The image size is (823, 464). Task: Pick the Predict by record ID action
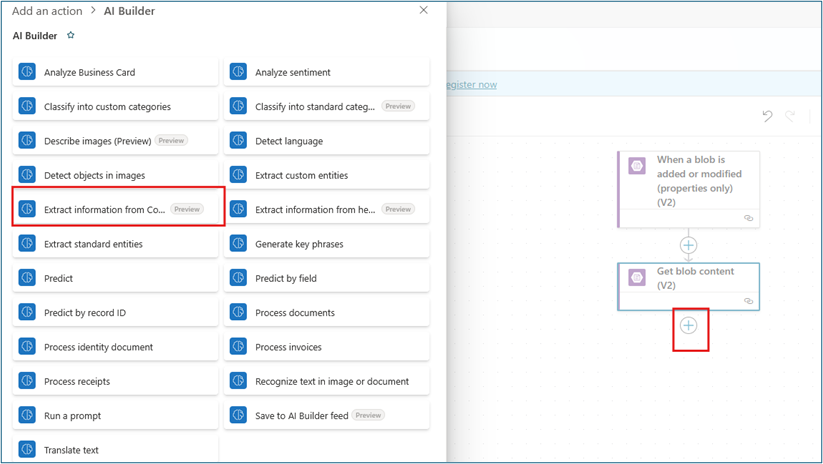(115, 312)
